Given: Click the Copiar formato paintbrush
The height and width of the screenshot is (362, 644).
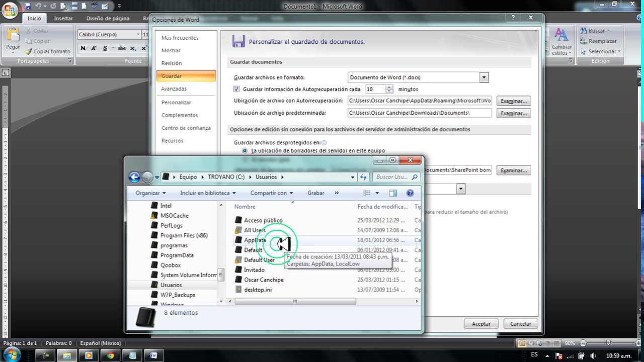Looking at the screenshot, I should (x=48, y=51).
